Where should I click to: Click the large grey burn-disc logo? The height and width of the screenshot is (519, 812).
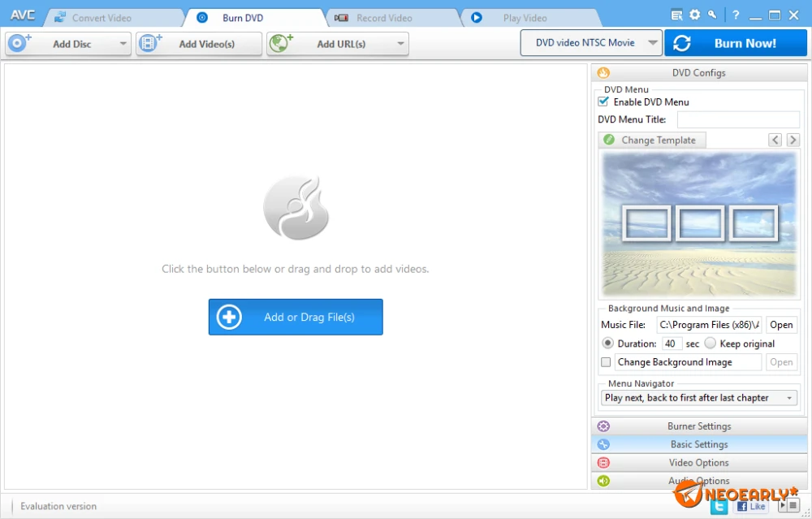[296, 208]
